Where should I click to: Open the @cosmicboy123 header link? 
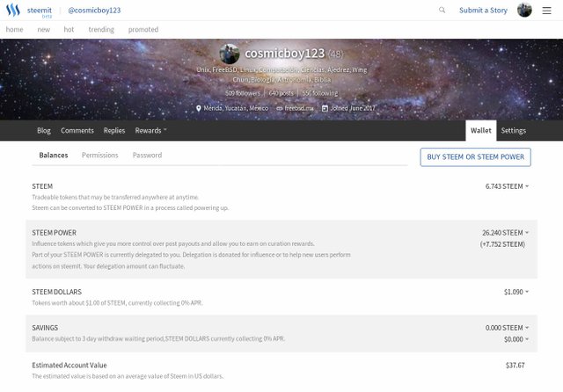click(x=94, y=11)
